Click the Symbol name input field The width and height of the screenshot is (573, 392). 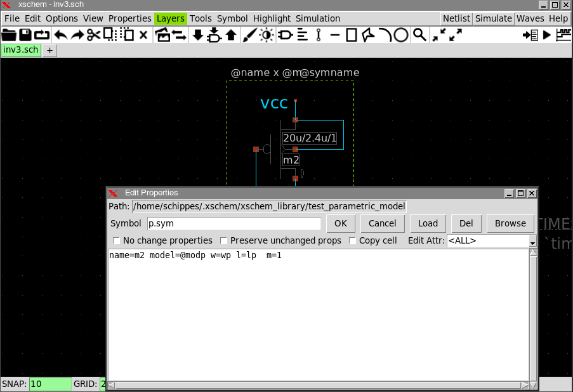[x=234, y=223]
